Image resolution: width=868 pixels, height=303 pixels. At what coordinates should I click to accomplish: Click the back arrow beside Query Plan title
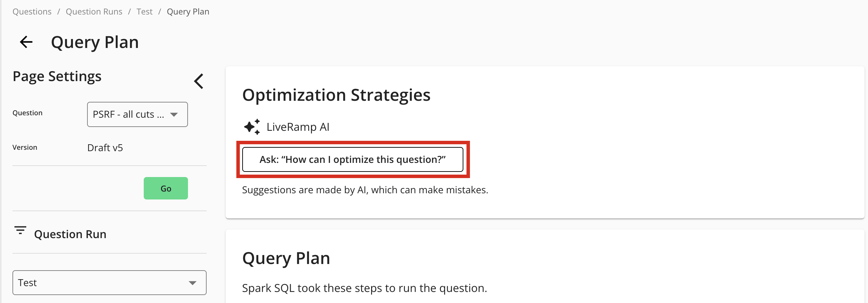(26, 42)
